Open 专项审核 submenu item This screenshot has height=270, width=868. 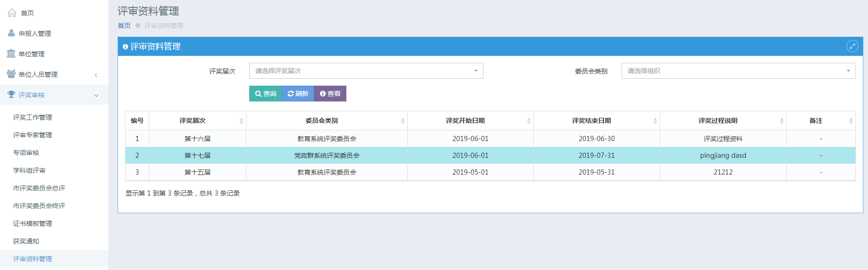click(x=26, y=153)
